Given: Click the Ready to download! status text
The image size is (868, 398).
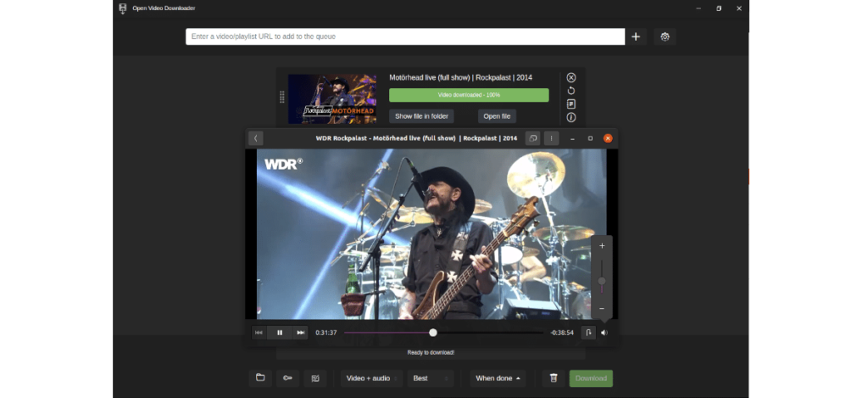Looking at the screenshot, I should 431,352.
